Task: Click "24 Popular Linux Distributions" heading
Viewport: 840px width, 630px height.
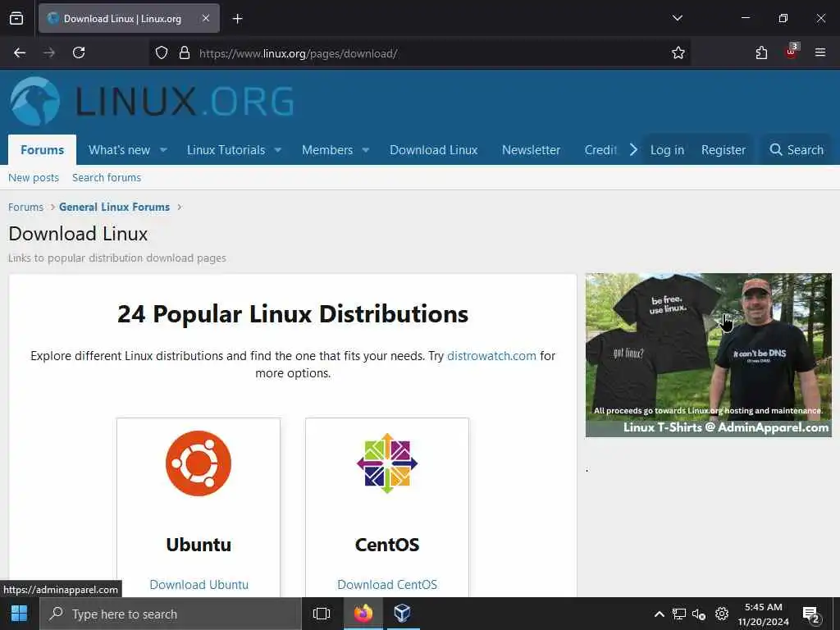Action: (293, 314)
